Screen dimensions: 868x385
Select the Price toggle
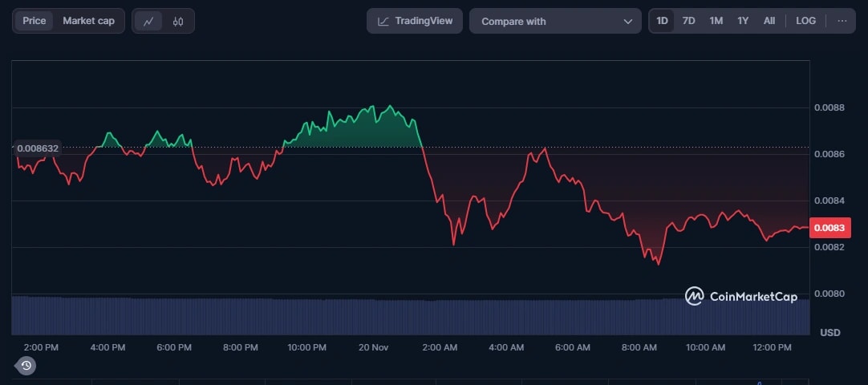coord(34,21)
